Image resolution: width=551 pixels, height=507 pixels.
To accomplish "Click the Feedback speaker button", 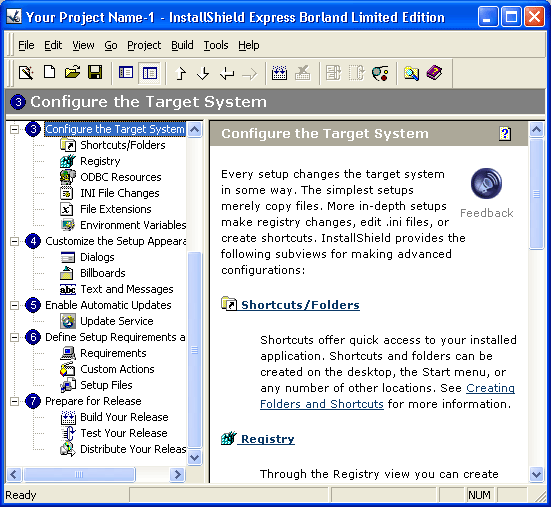I will (486, 183).
